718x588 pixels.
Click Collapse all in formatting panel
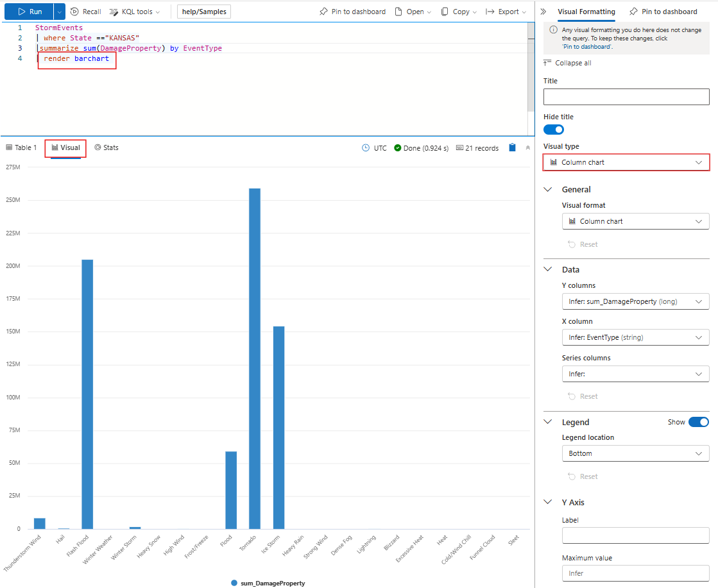(567, 63)
